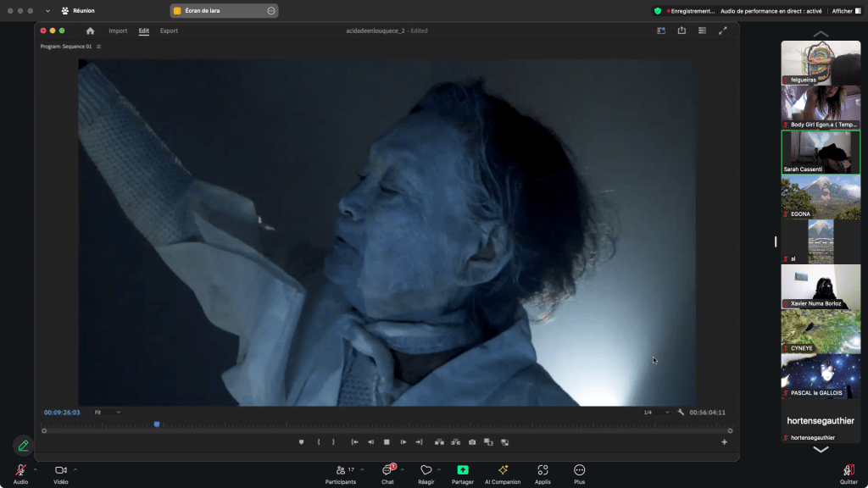This screenshot has width=868, height=488.
Task: Open the Applis apps menu
Action: pos(542,469)
